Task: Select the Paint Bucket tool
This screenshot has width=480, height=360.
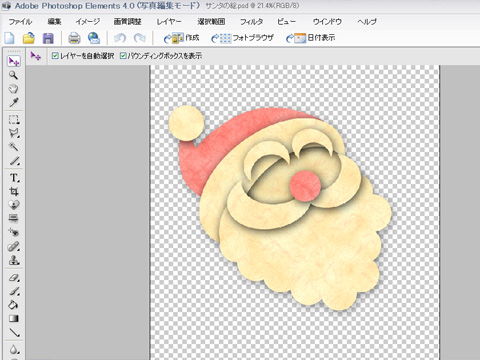Action: (x=14, y=305)
